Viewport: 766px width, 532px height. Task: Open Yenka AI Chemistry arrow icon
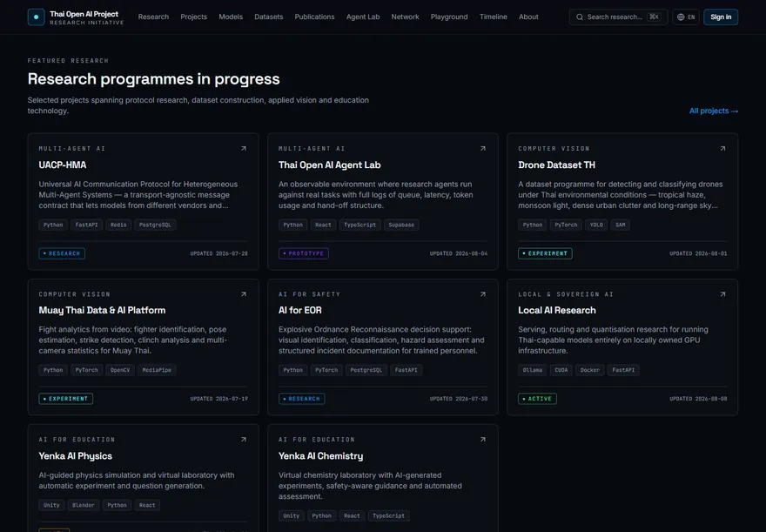pos(482,440)
